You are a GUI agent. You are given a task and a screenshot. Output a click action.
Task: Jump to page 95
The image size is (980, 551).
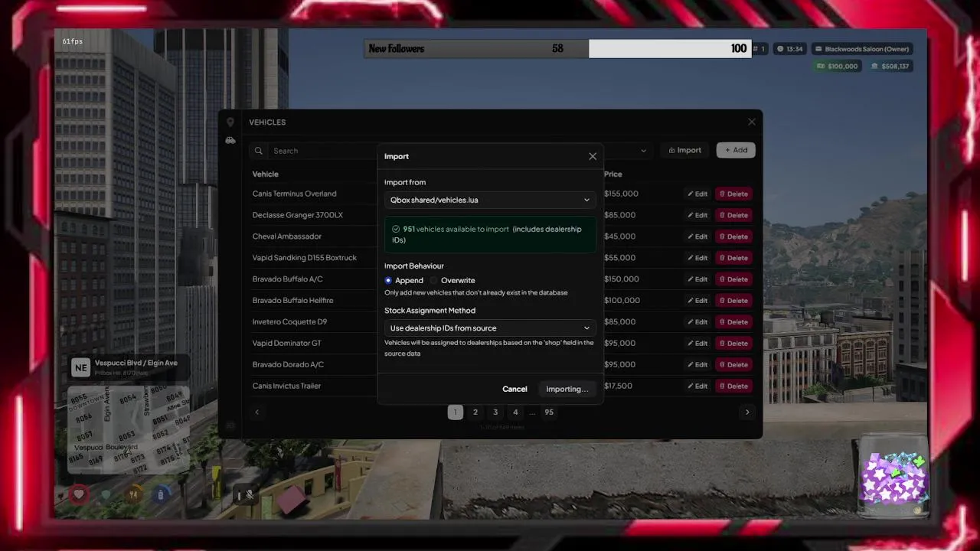coord(549,412)
